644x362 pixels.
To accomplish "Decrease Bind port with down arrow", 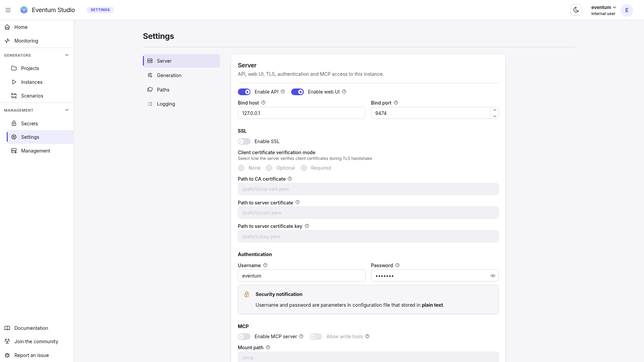I will pyautogui.click(x=494, y=116).
